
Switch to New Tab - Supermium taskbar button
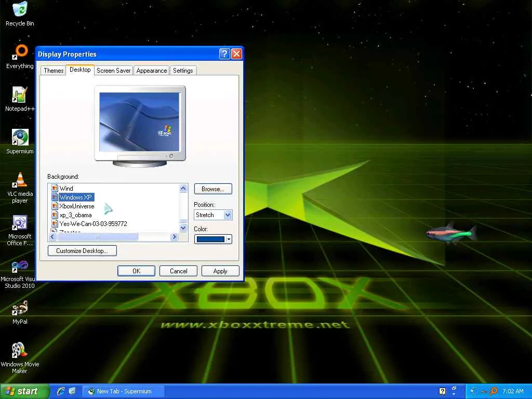click(x=123, y=391)
